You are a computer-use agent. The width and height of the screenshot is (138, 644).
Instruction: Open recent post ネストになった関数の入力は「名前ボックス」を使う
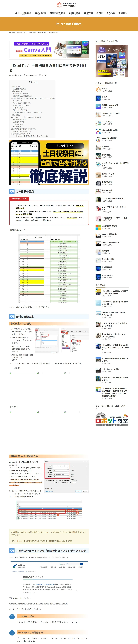coord(115,348)
